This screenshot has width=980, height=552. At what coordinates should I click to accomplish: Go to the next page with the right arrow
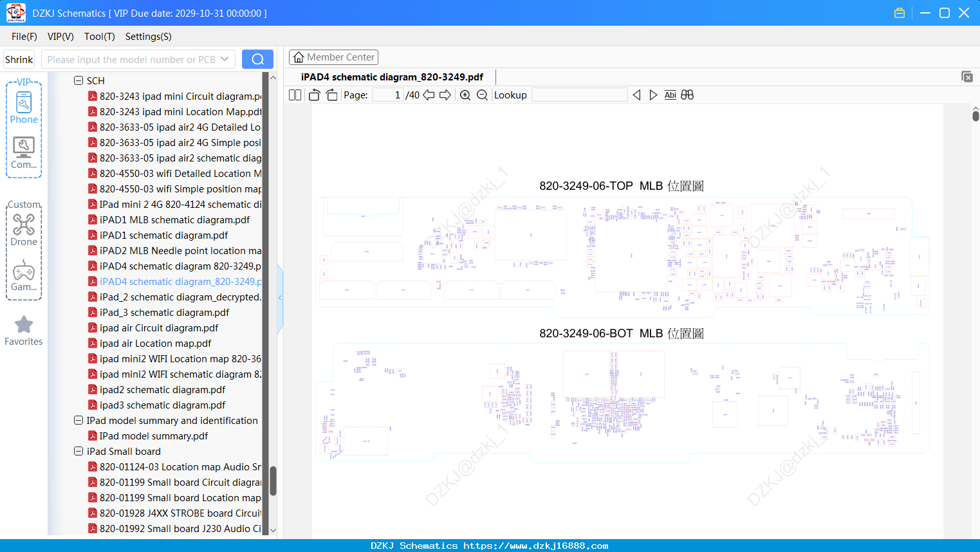click(445, 95)
